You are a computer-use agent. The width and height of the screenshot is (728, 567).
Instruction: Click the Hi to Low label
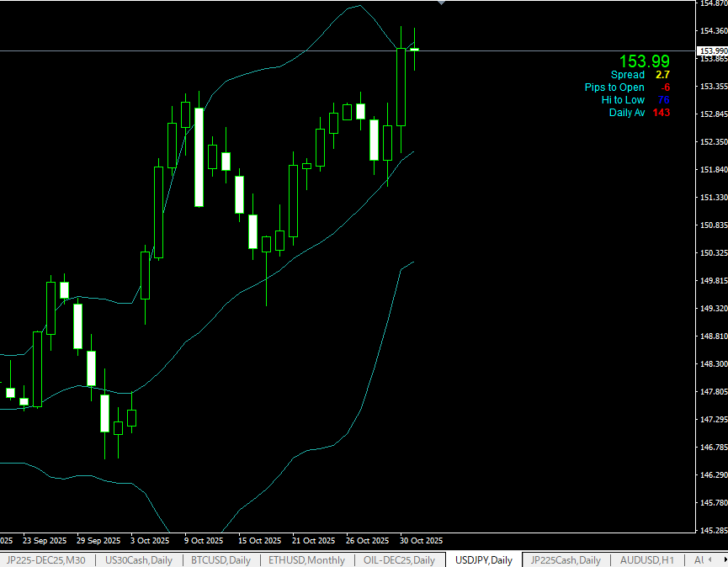click(623, 100)
